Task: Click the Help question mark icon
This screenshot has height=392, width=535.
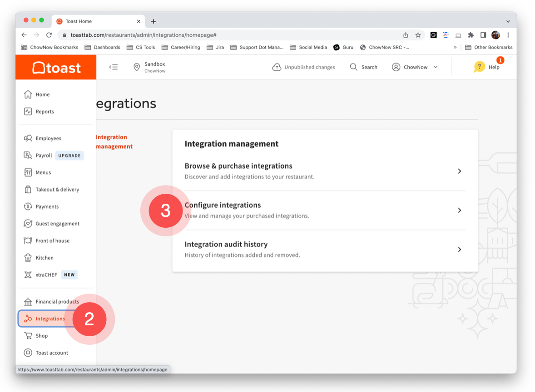Action: coord(479,67)
